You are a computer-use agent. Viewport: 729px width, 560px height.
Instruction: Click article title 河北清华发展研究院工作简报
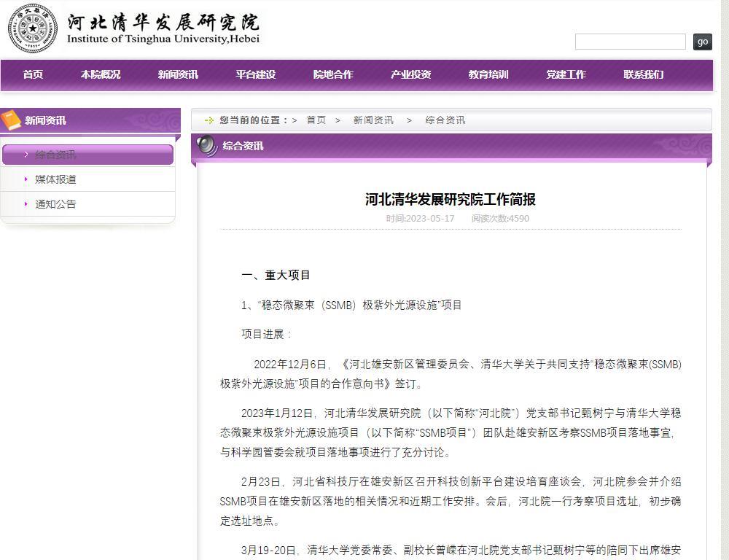450,199
